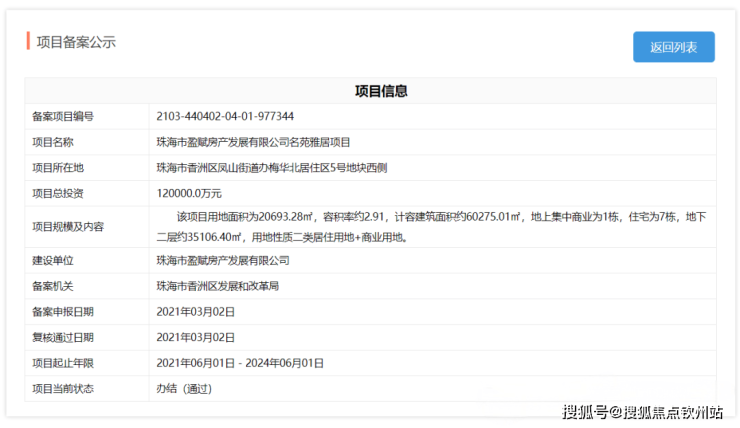Click the authority 珠海市香洲区发展和改革局

point(217,285)
